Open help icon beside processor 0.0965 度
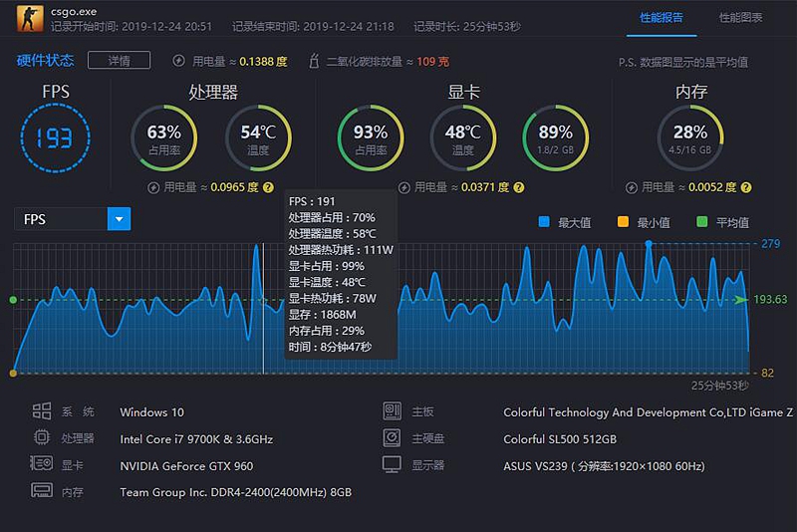 click(x=268, y=187)
